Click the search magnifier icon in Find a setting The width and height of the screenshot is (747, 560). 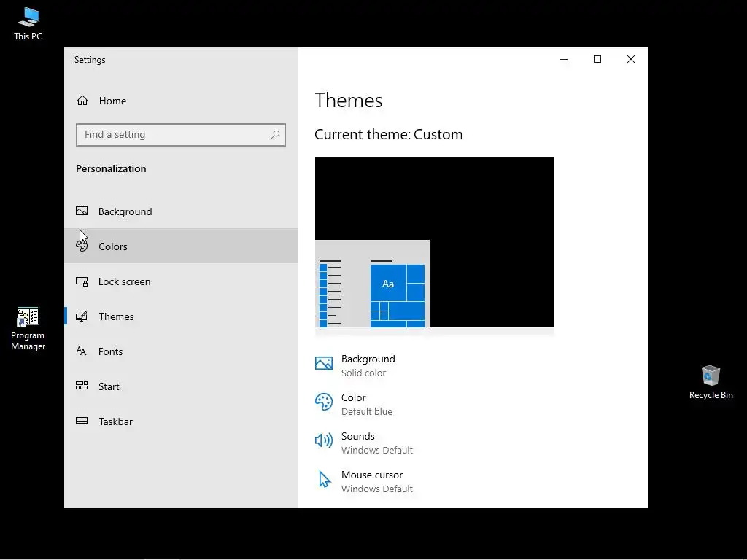tap(275, 135)
